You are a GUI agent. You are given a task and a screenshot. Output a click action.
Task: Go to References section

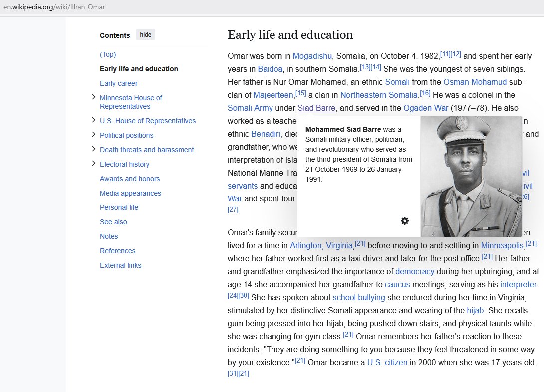[x=118, y=251]
